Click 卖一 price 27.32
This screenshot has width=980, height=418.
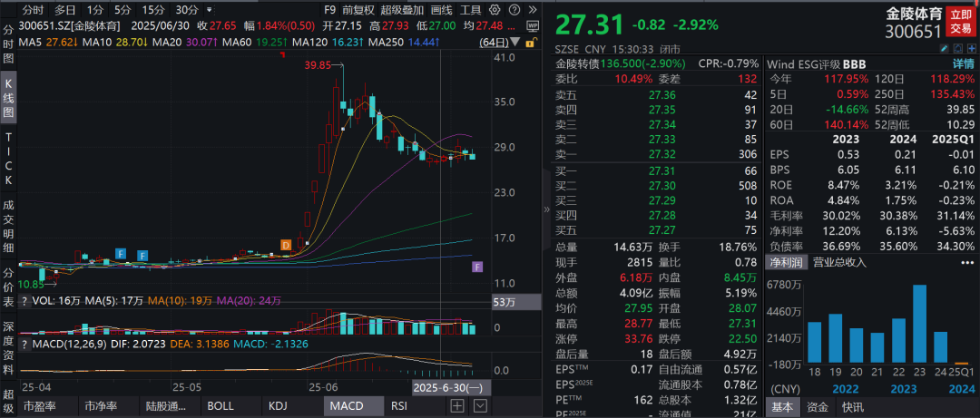662,154
